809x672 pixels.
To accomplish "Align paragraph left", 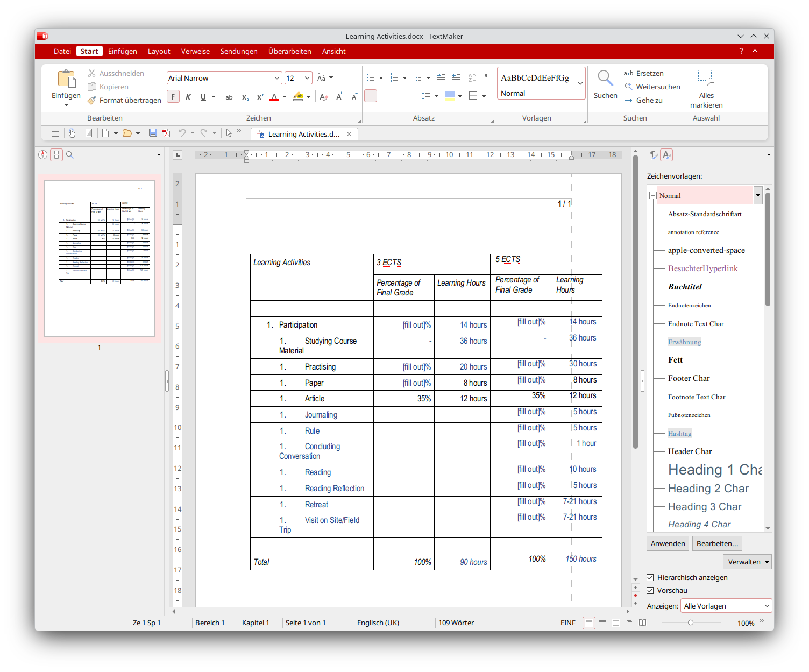I will click(371, 96).
